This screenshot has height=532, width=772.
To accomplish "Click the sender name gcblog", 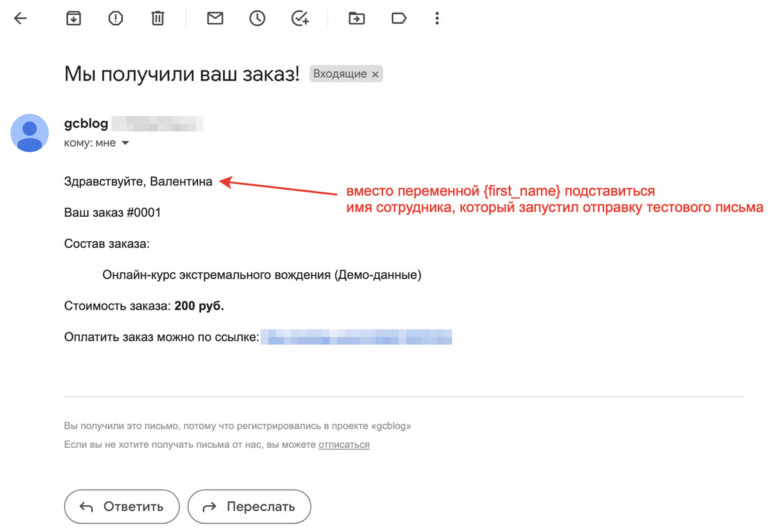I will [86, 124].
